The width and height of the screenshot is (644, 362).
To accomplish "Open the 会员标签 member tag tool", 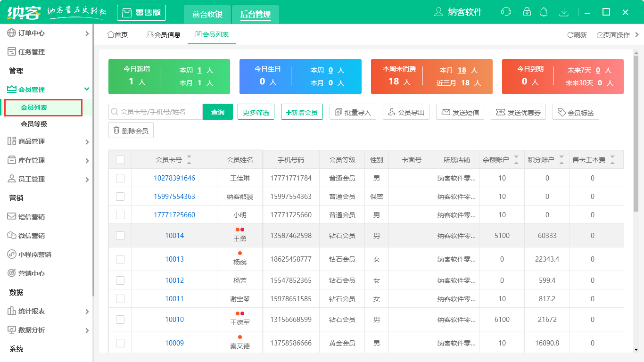I will pyautogui.click(x=576, y=112).
